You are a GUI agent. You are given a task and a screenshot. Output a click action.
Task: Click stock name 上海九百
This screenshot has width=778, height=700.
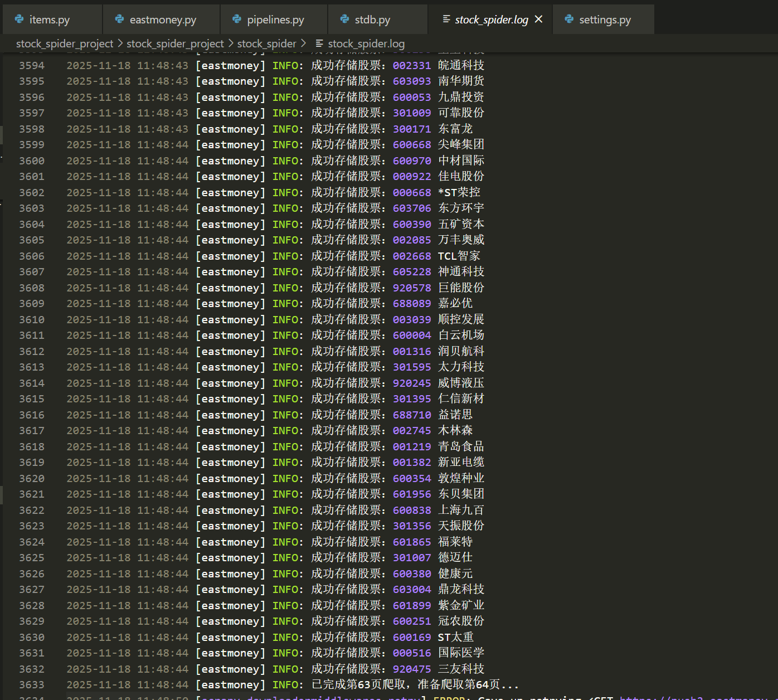click(x=461, y=511)
